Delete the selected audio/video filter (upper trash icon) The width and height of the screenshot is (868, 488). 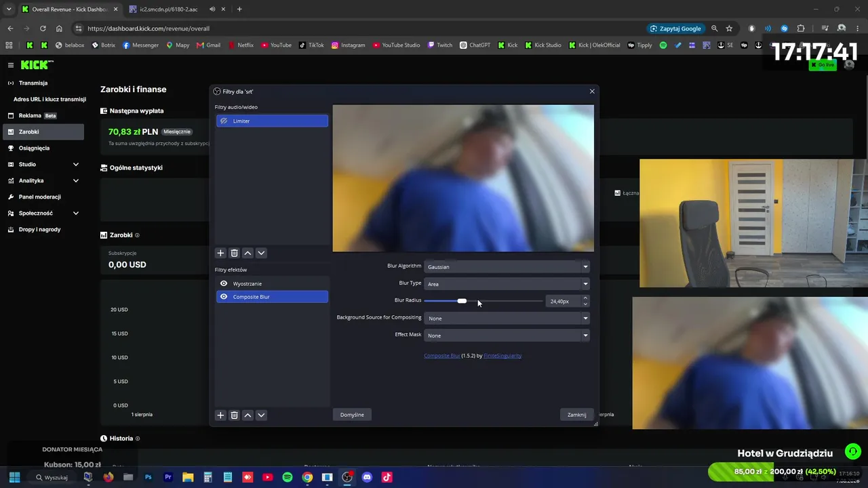click(234, 253)
